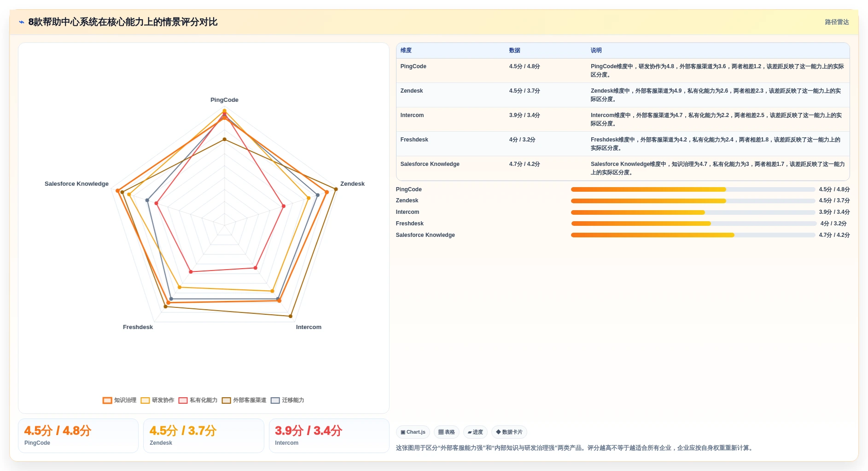This screenshot has height=471, width=868.
Task: Click the Chart.js tag
Action: 413,432
